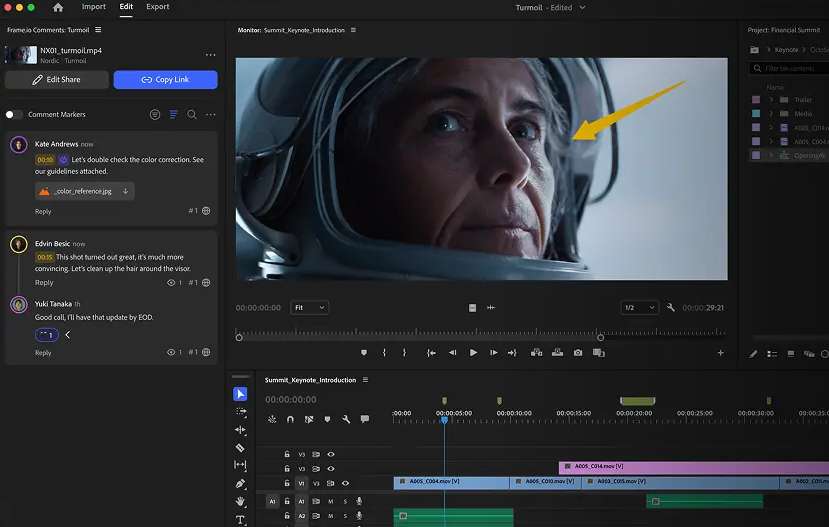829x527 pixels.
Task: Select the Track Select Forward tool
Action: tap(241, 411)
